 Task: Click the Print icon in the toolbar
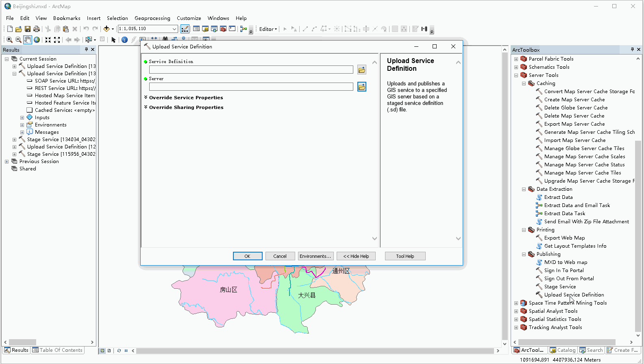pos(37,29)
